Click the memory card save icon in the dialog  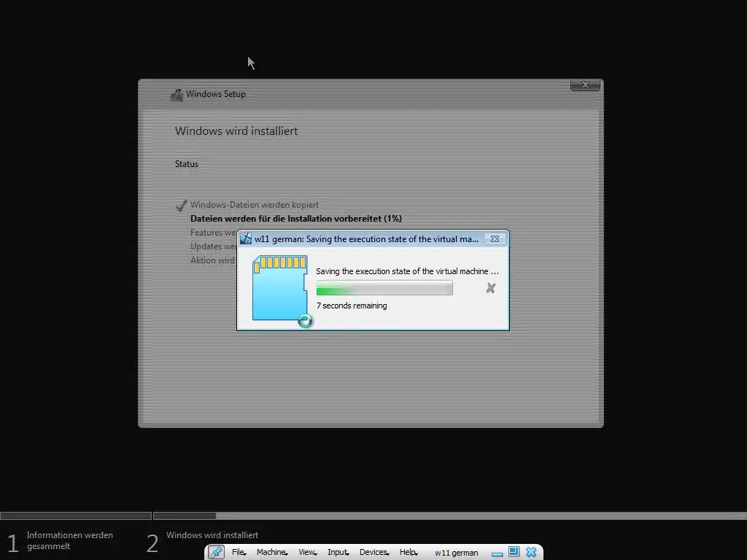(281, 290)
